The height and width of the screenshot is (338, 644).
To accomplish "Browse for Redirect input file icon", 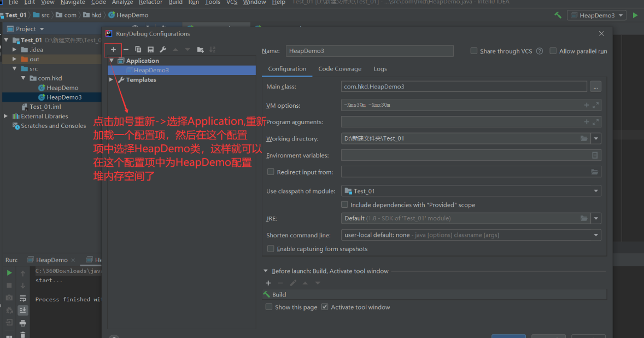I will [x=594, y=172].
